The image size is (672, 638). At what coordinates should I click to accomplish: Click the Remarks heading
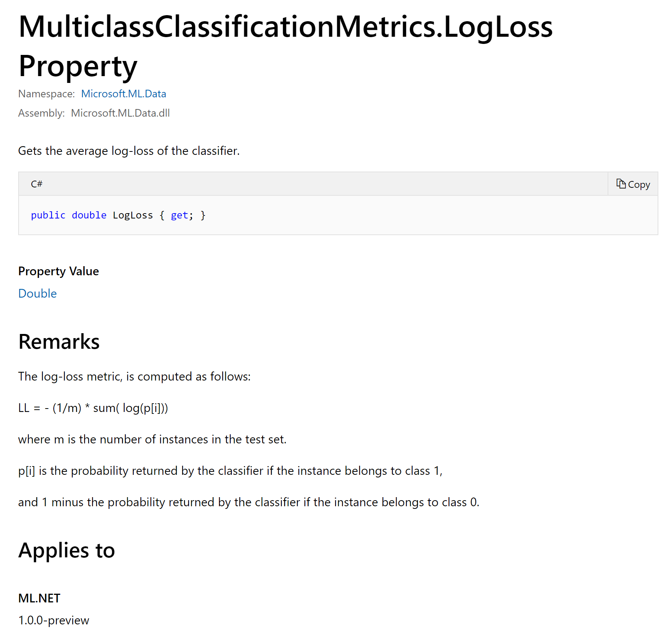pyautogui.click(x=59, y=342)
